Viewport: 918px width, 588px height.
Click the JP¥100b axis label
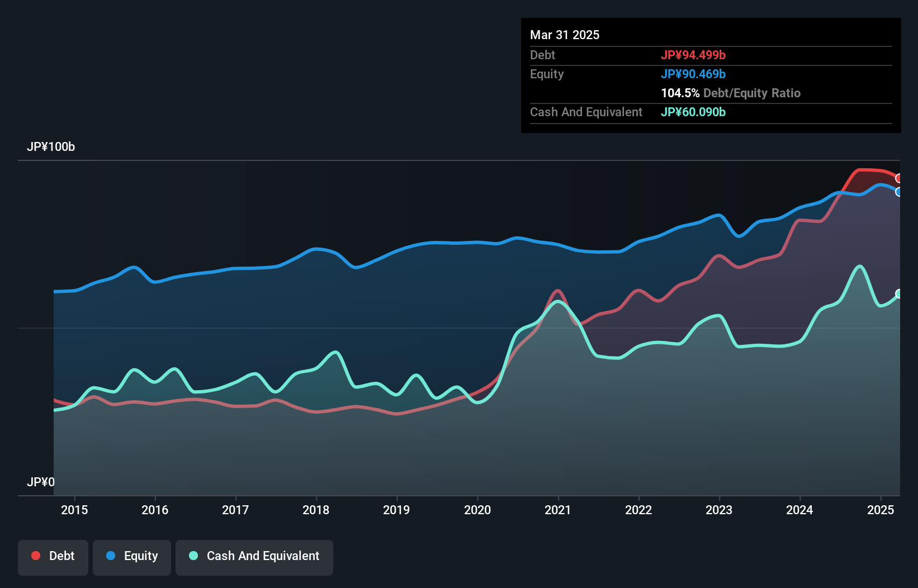(x=51, y=147)
